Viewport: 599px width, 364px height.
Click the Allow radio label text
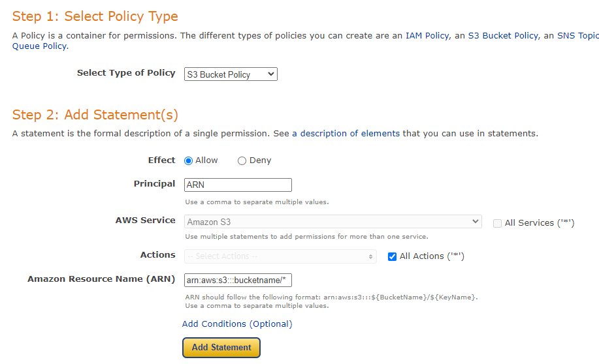206,160
